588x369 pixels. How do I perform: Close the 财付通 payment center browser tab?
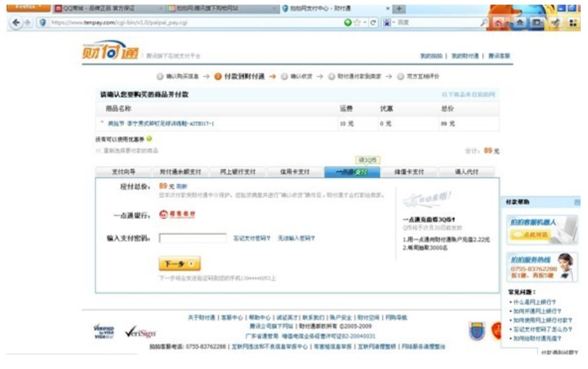click(x=388, y=8)
